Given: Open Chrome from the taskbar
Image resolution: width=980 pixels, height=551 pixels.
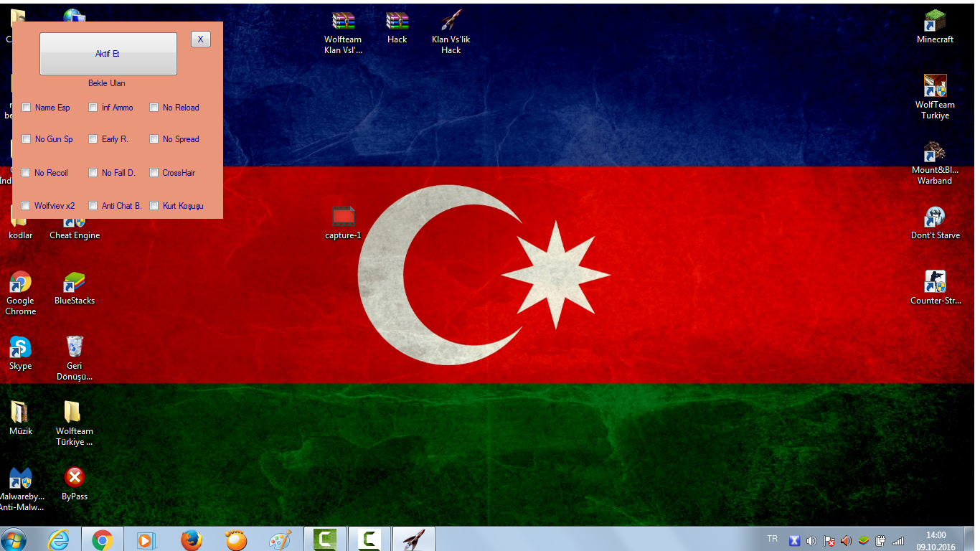Looking at the screenshot, I should (103, 540).
